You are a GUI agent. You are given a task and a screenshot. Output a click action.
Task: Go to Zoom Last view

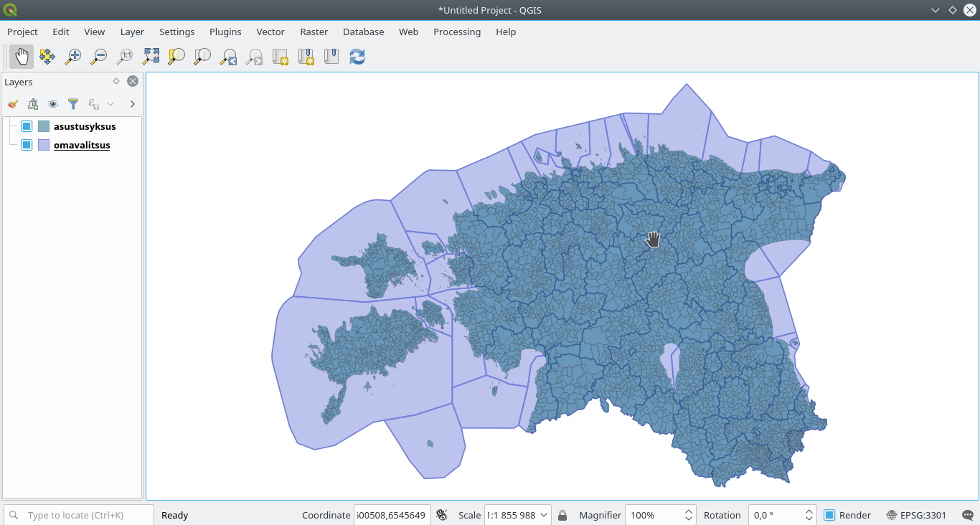tap(228, 56)
